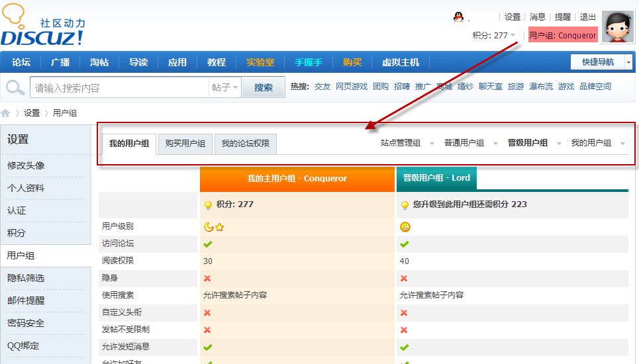
Task: Select 密码安全 in the settings sidebar
Action: pyautogui.click(x=26, y=323)
